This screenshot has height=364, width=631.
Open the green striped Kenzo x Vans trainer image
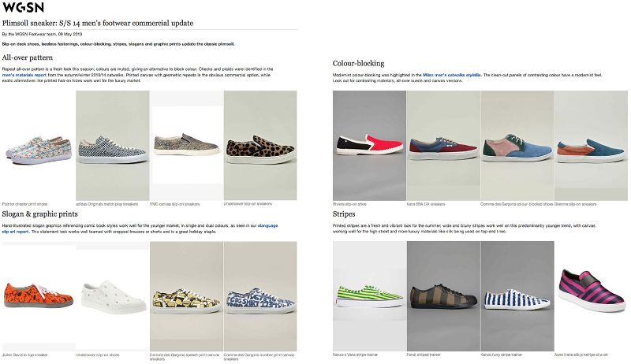(369, 296)
